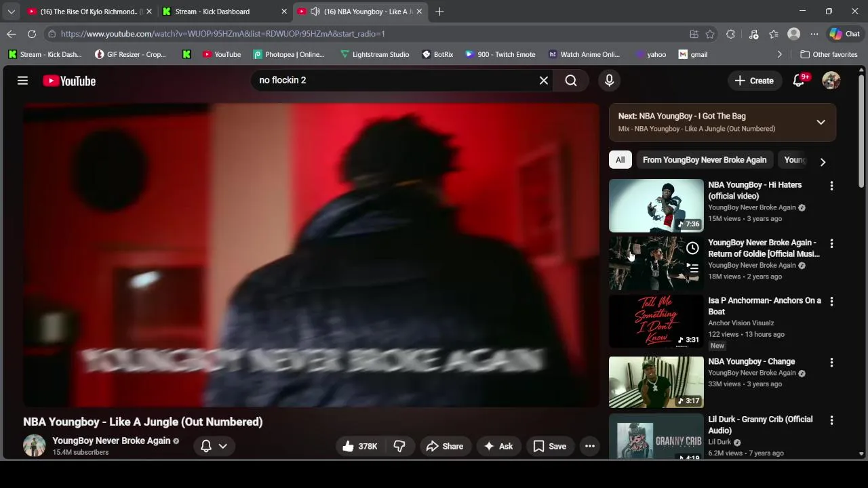The width and height of the screenshot is (868, 488).
Task: Open more actions ellipsis below video
Action: (x=590, y=446)
